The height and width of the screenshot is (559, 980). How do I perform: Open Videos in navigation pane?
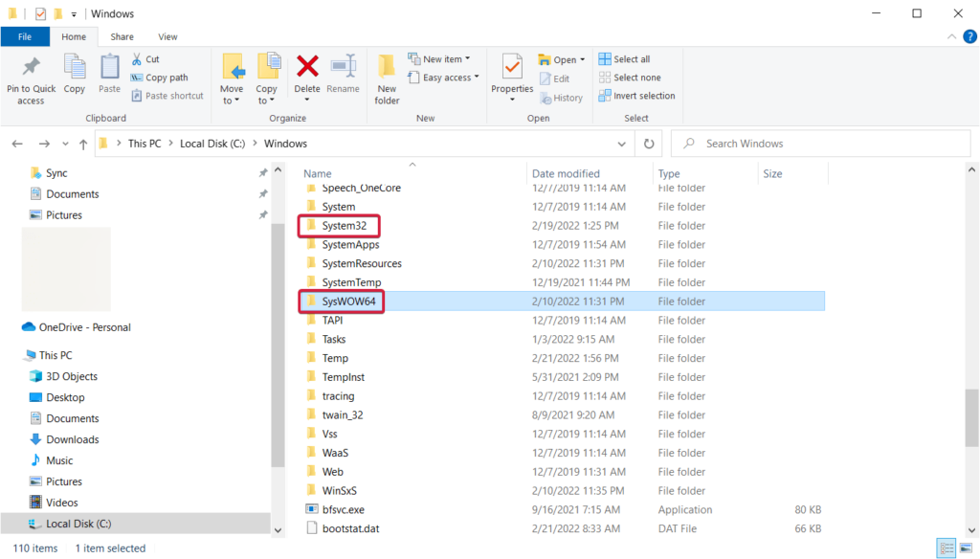pyautogui.click(x=62, y=503)
